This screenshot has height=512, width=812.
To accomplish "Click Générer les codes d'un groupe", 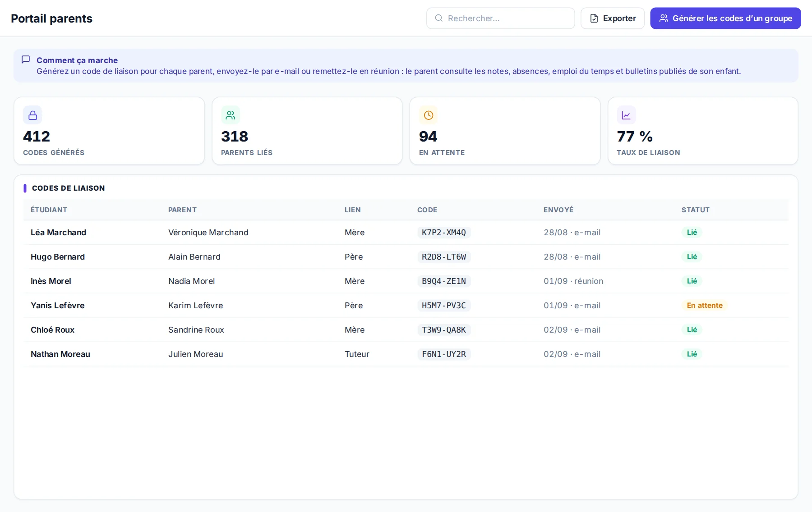I will point(725,18).
